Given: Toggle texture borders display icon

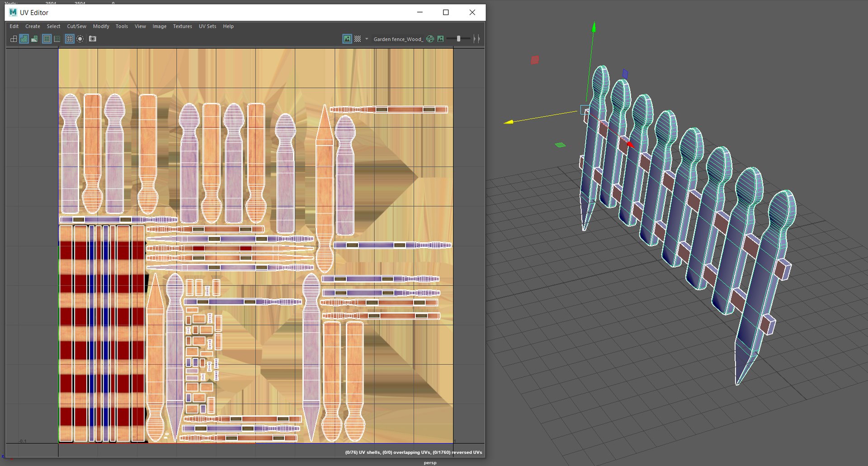Looking at the screenshot, I should 47,39.
